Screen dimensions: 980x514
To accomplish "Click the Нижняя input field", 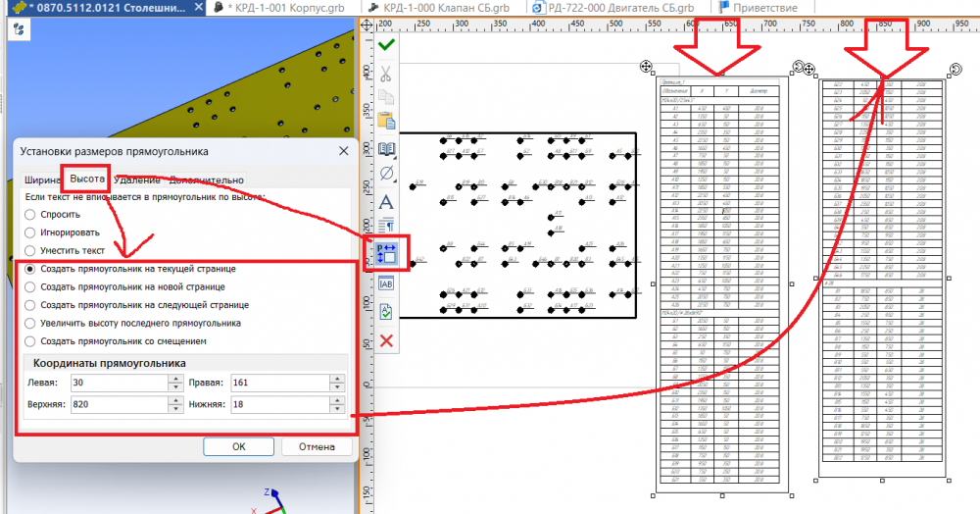I will (x=280, y=404).
